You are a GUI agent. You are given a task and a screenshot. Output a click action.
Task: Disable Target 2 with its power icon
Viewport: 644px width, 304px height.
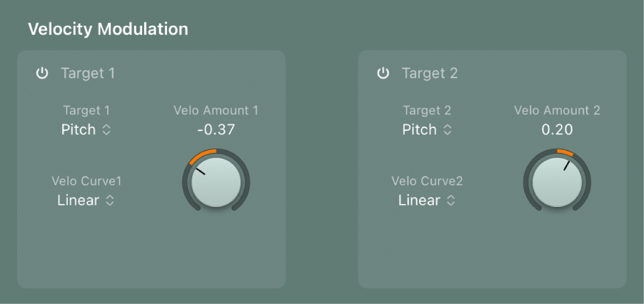(383, 73)
